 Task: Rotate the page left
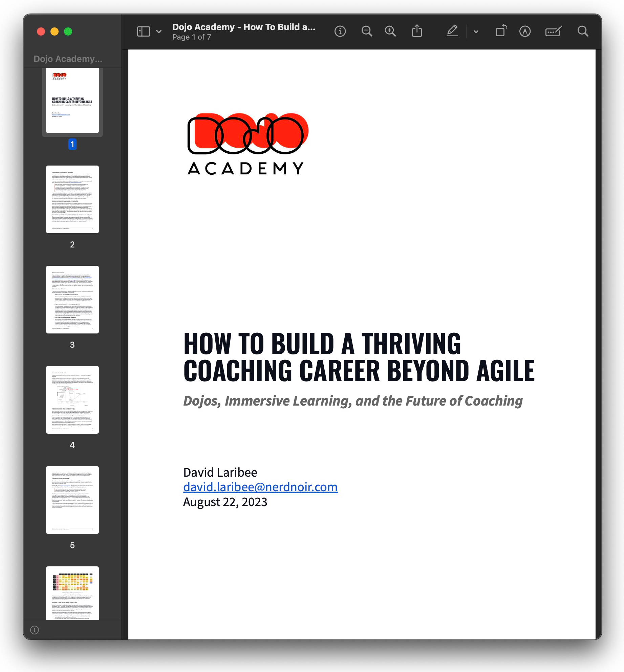[x=501, y=31]
